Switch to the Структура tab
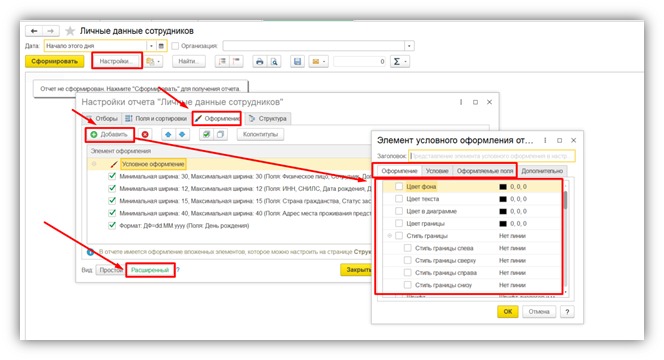Viewport: 664px width, 360px height. (268, 119)
